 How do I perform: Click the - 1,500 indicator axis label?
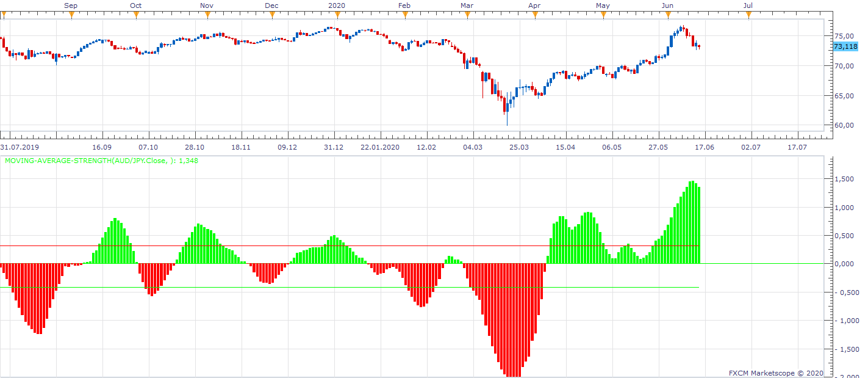pyautogui.click(x=845, y=349)
